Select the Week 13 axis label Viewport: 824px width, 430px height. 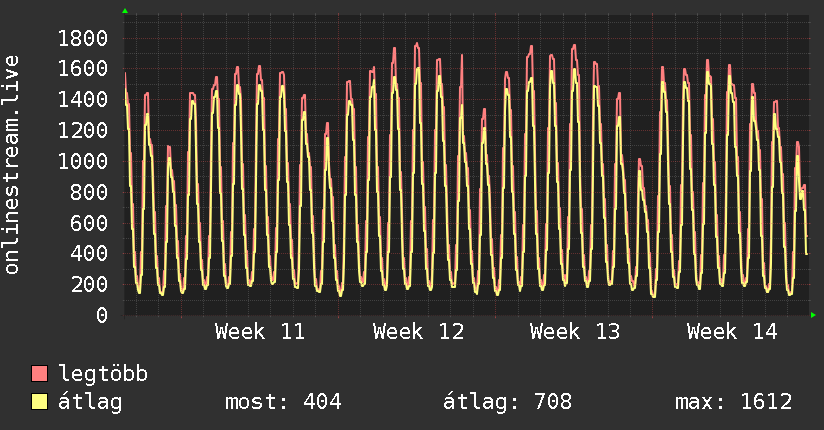[575, 332]
